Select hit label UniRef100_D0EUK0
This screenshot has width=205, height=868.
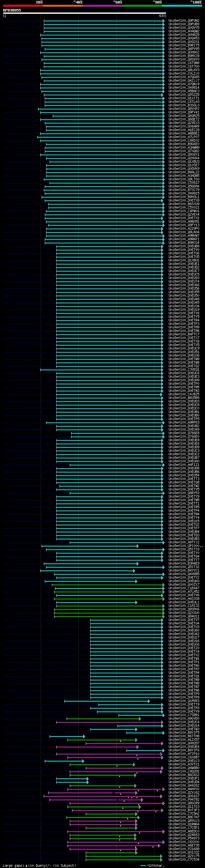click(x=184, y=581)
